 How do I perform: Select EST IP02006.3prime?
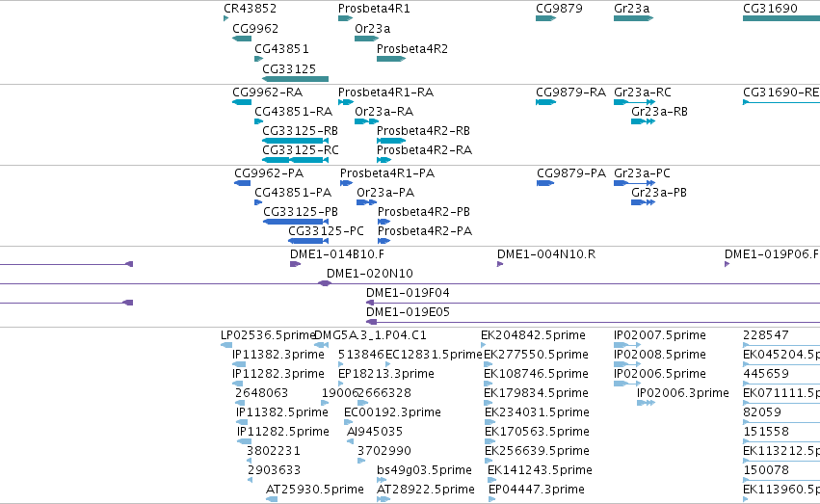pyautogui.click(x=683, y=393)
